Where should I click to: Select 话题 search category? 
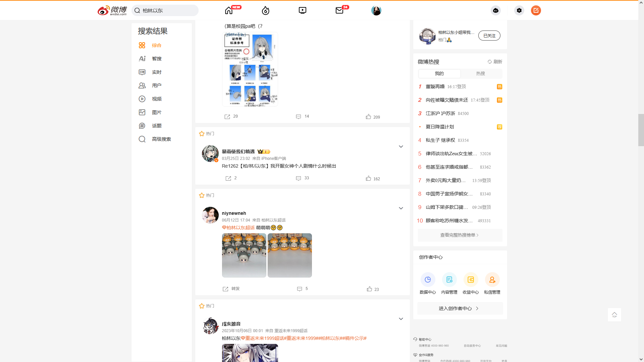(150, 126)
